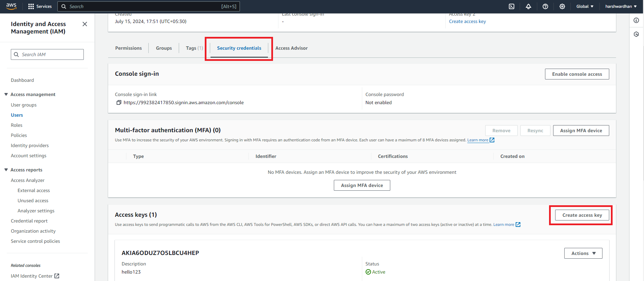
Task: Select the Security credentials tab
Action: coord(239,48)
